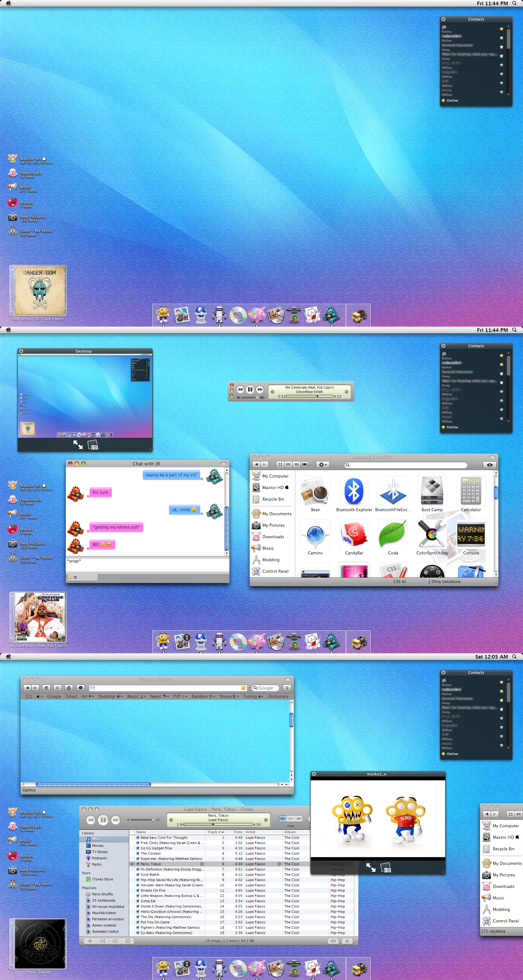523x980 pixels.
Task: Expand Stores $ bookmark folder
Action: point(229,697)
